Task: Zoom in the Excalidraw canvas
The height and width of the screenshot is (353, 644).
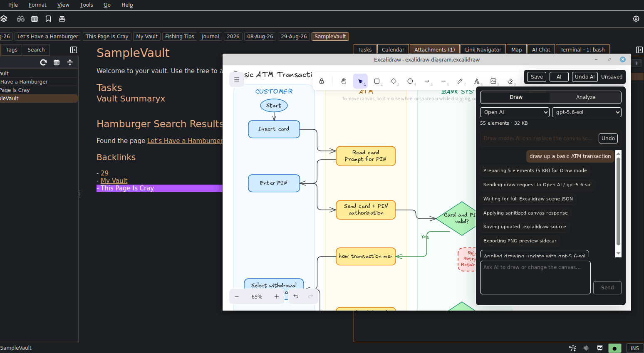Action: click(277, 296)
